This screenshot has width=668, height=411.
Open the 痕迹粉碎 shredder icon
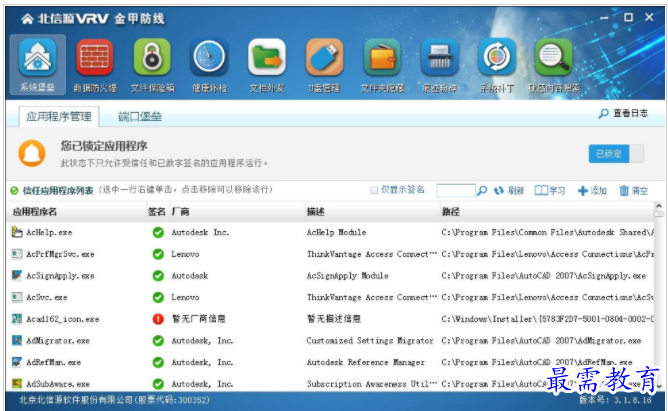pos(439,57)
